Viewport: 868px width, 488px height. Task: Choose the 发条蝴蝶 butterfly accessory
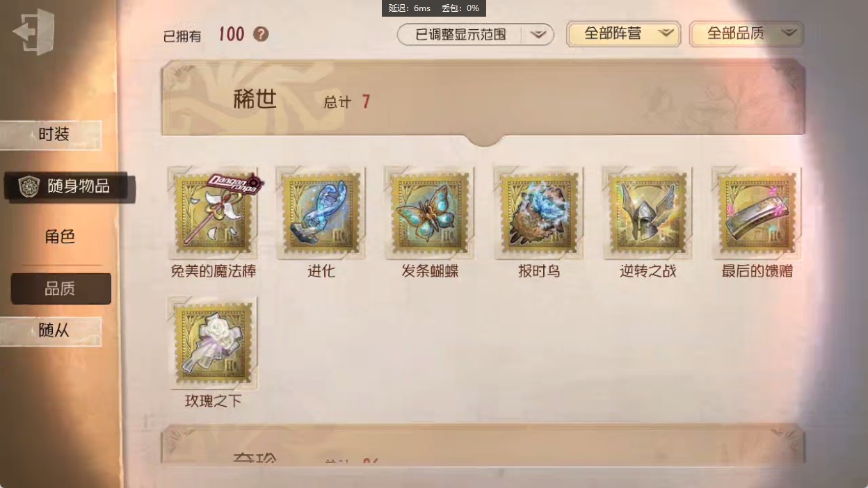tap(430, 213)
